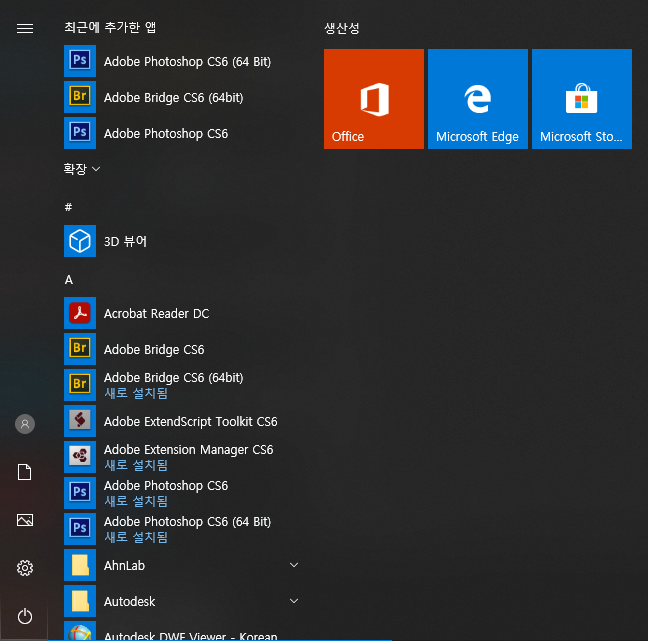The width and height of the screenshot is (648, 641).
Task: Click the AhnLab folder icon
Action: pyautogui.click(x=80, y=565)
